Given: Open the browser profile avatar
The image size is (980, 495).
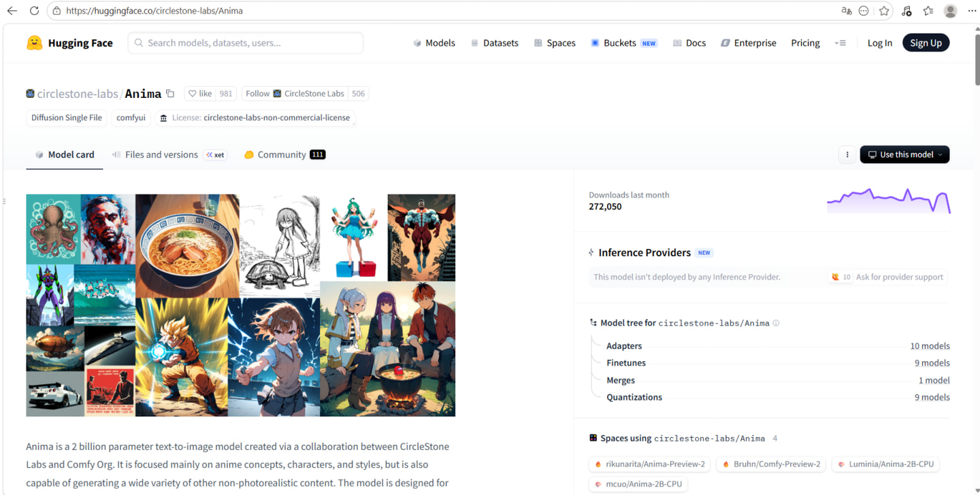Looking at the screenshot, I should (x=951, y=11).
